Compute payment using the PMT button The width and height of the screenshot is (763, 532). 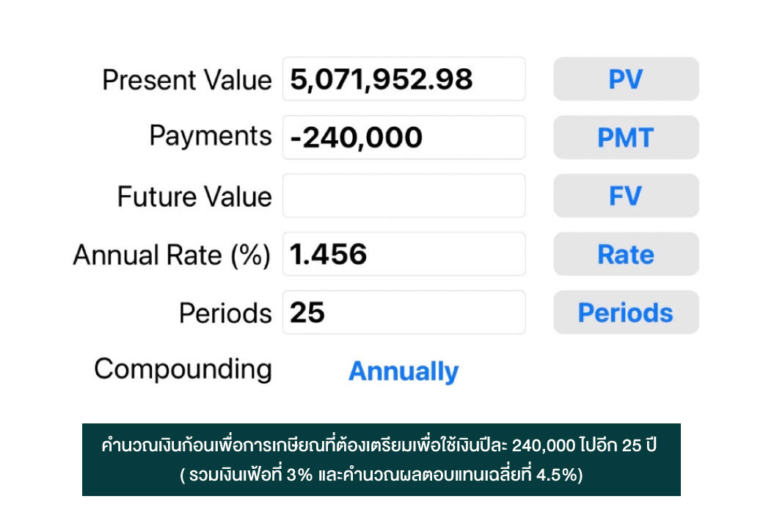(x=626, y=137)
